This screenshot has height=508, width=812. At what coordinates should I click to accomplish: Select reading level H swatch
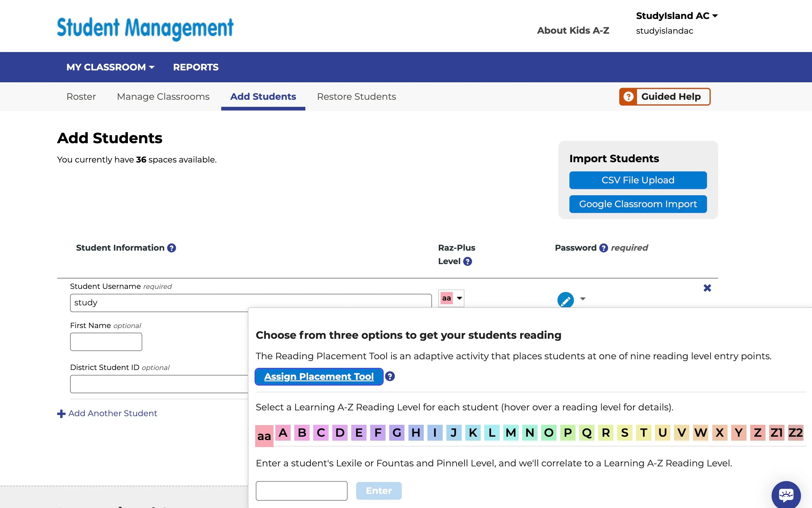coord(416,432)
